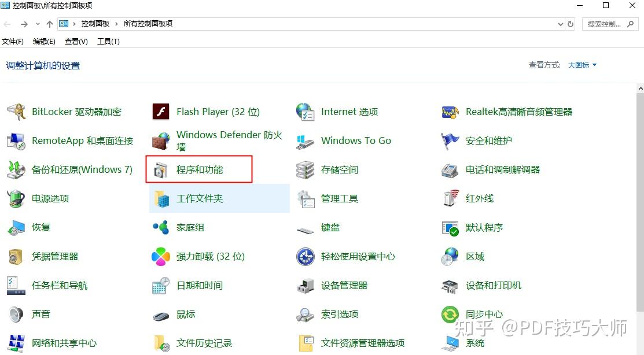The image size is (644, 355).
Task: Open 索引选项 magnifier icon
Action: [x=305, y=315]
